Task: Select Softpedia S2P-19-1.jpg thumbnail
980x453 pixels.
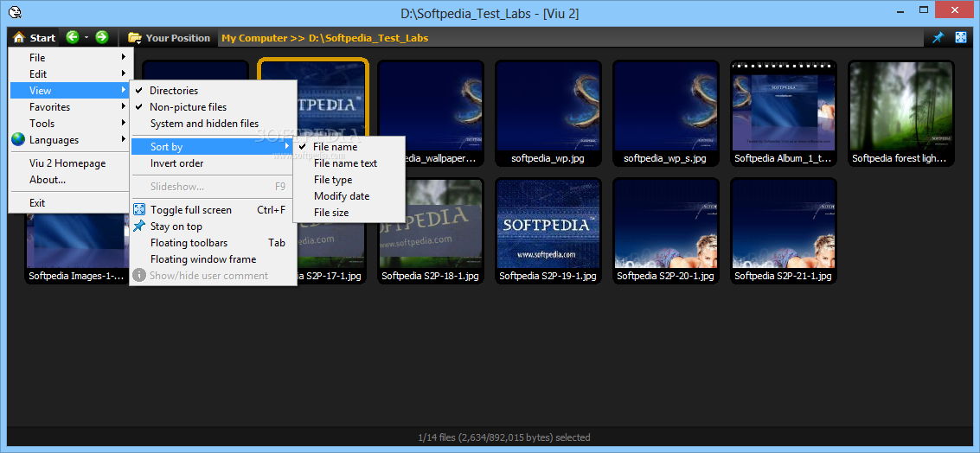Action: [x=548, y=231]
